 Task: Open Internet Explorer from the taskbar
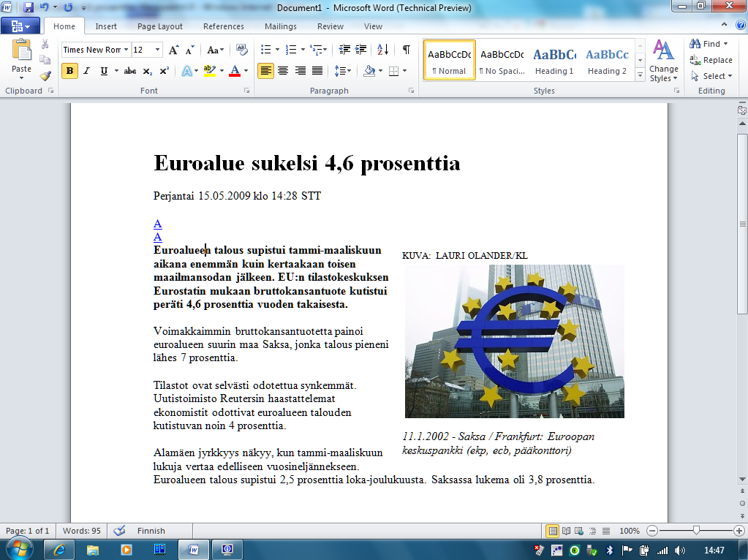click(60, 550)
